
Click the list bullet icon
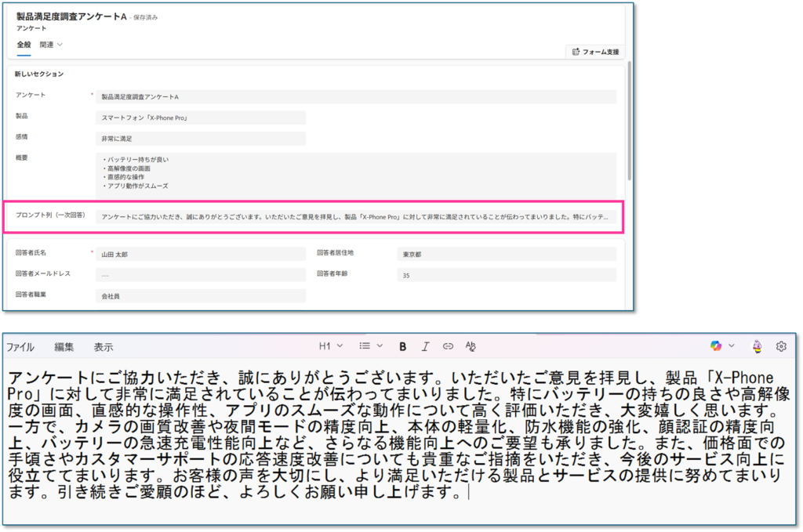coord(365,346)
